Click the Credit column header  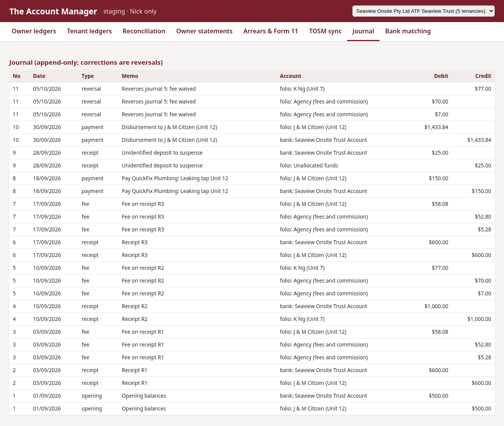(x=483, y=76)
